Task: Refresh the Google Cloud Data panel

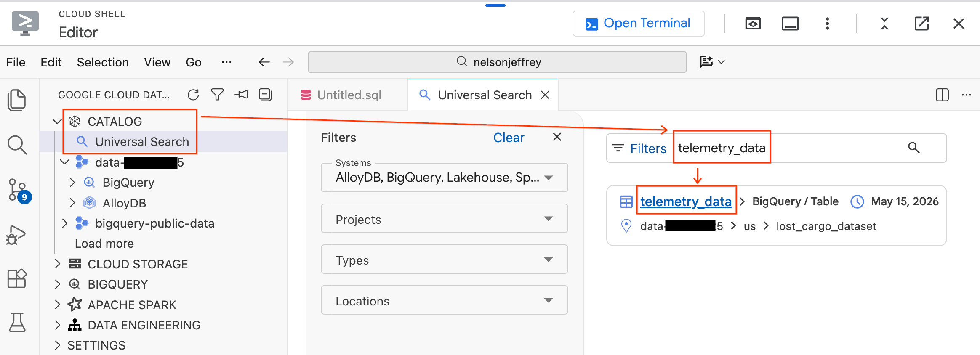Action: pos(193,95)
